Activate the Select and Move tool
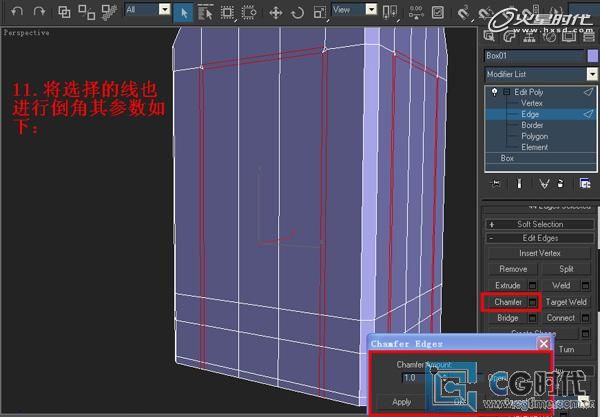600x417 pixels. coord(276,13)
